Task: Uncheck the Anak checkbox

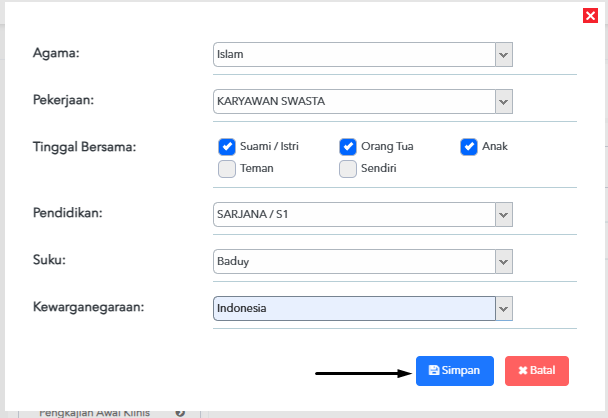Action: [x=469, y=147]
